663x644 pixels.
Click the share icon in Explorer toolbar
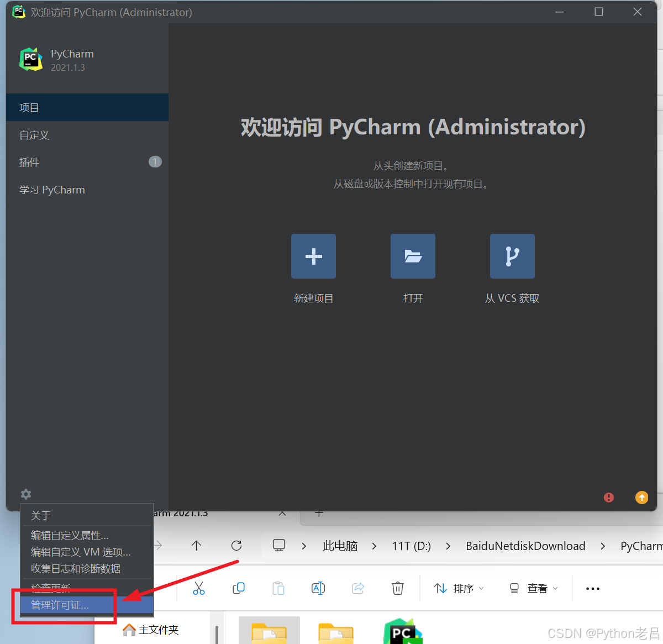coord(358,588)
